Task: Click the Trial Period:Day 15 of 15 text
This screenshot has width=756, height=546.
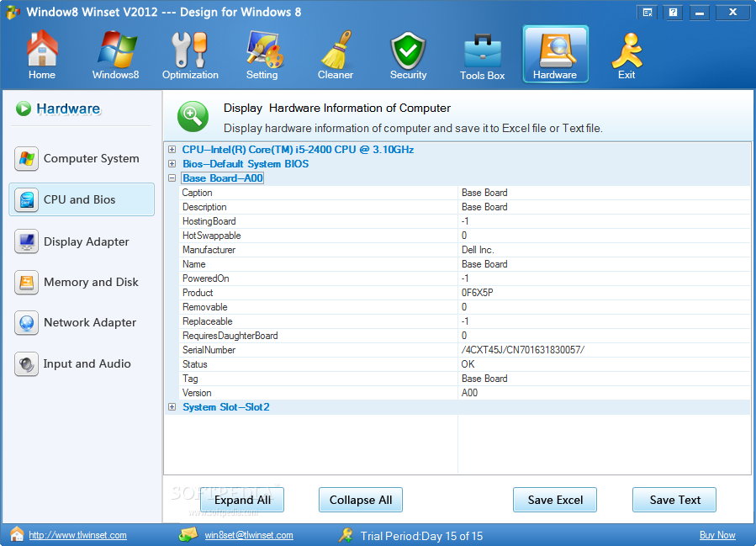Action: [421, 536]
